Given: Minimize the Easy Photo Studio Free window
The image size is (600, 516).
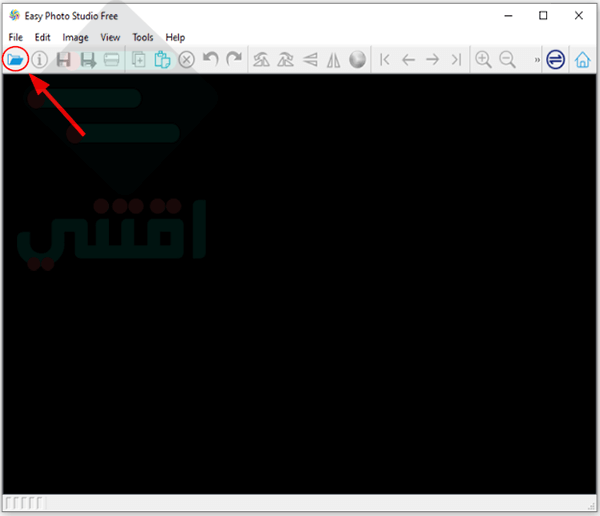Looking at the screenshot, I should tap(508, 16).
